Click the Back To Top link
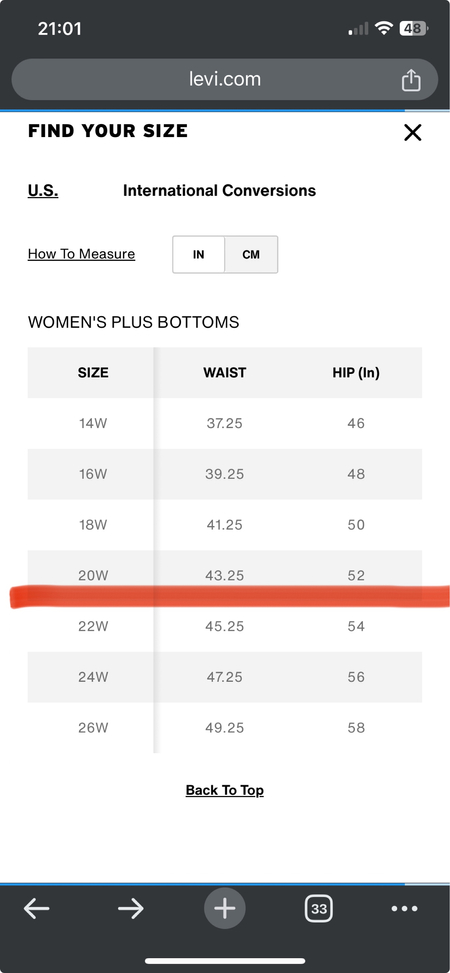This screenshot has width=450, height=973. (x=225, y=791)
